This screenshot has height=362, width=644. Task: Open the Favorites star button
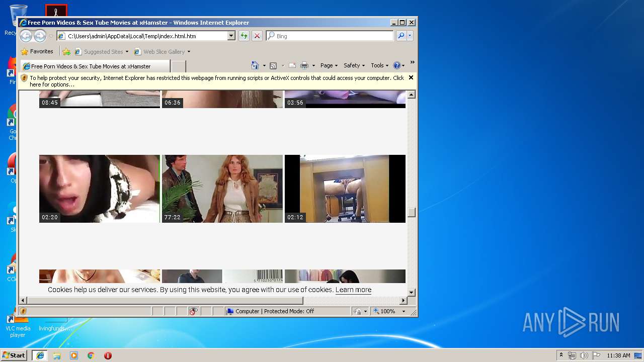(37, 51)
